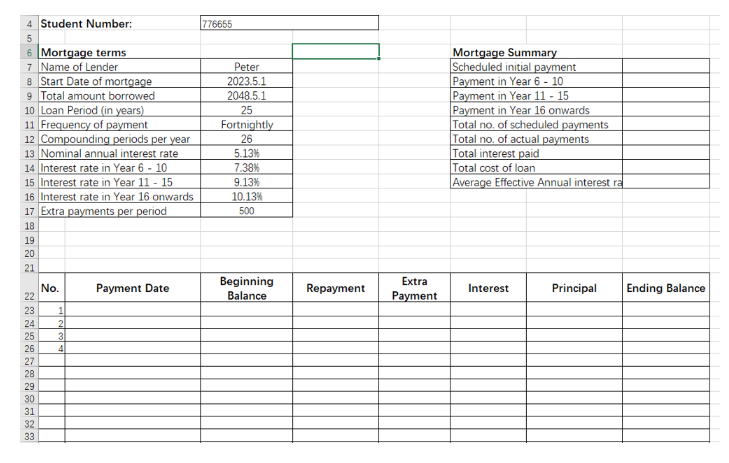
Task: Click the 'Student Number:' label cell
Action: click(x=119, y=23)
